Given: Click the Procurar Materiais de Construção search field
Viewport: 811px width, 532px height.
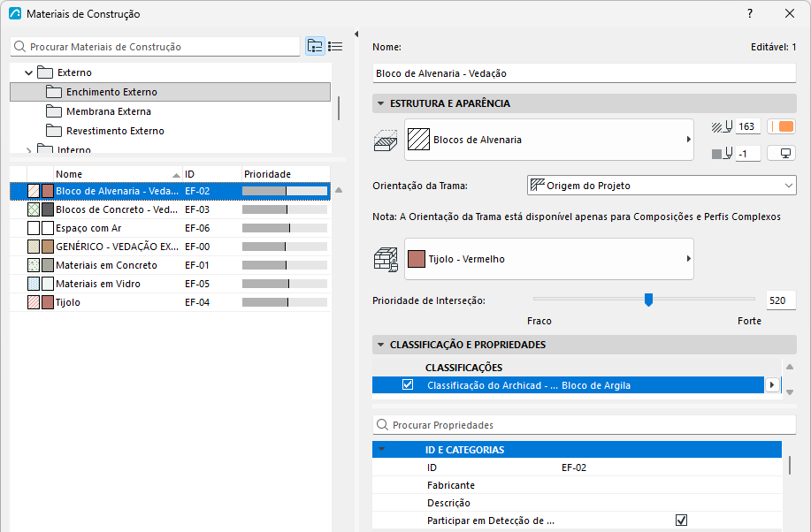Looking at the screenshot, I should click(155, 47).
